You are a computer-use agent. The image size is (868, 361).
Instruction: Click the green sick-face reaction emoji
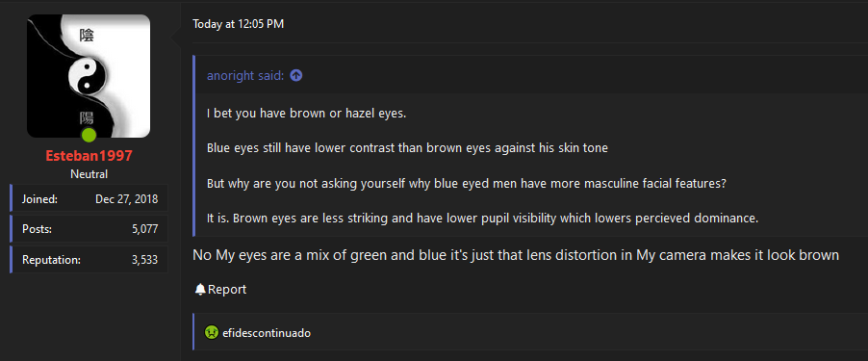coord(212,333)
